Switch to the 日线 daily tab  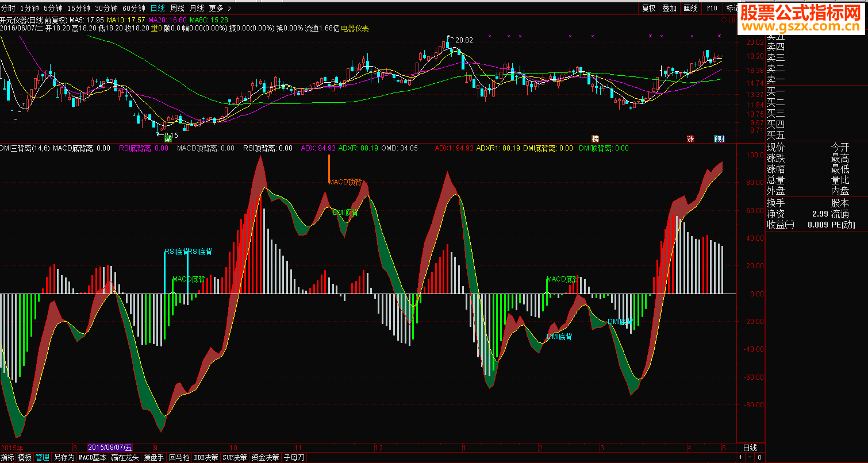[158, 8]
